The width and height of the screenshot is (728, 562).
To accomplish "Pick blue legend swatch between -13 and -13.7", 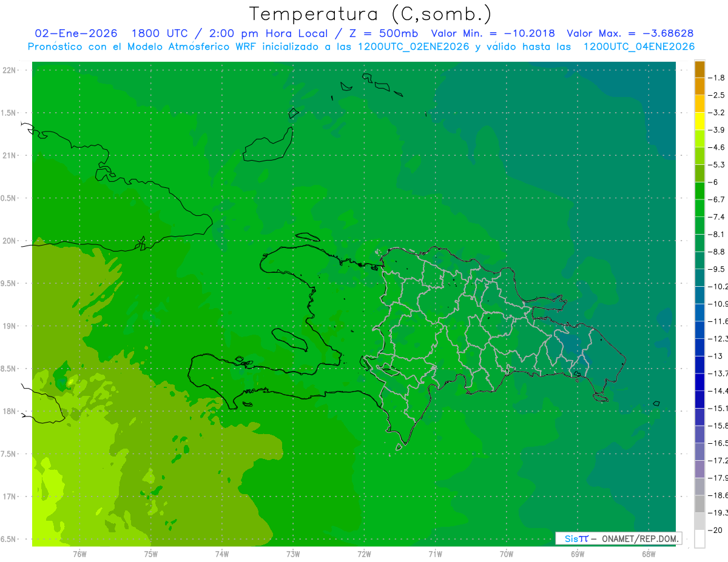I will pos(699,364).
